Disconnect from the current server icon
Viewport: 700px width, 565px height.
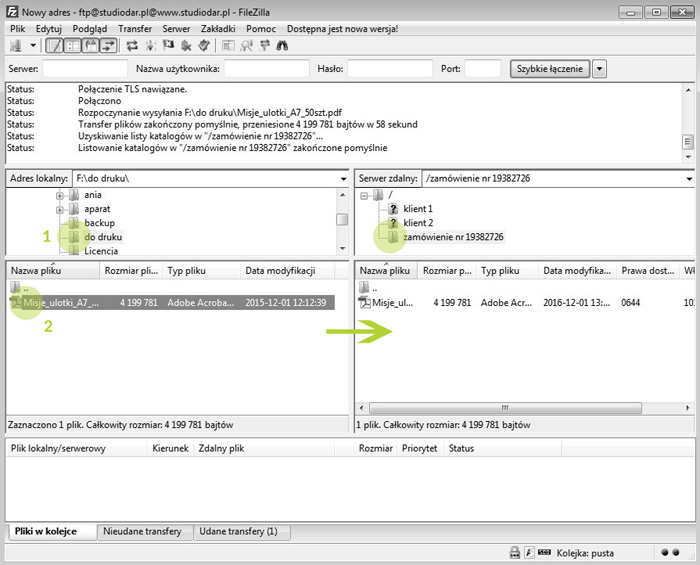pyautogui.click(x=186, y=46)
